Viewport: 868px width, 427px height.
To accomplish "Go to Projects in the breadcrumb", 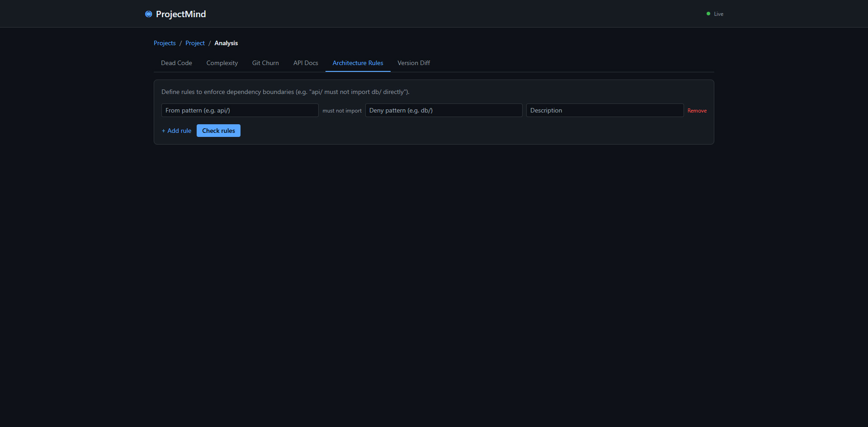I will [165, 43].
